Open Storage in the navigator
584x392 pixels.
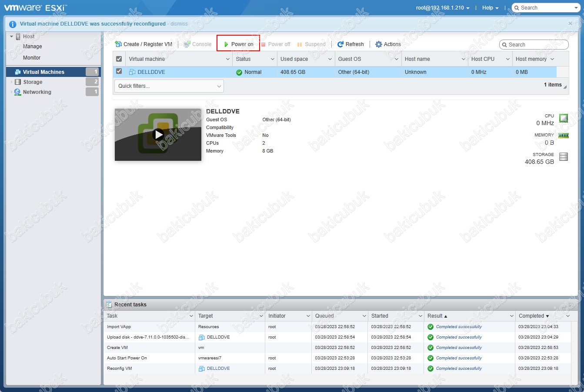click(33, 82)
